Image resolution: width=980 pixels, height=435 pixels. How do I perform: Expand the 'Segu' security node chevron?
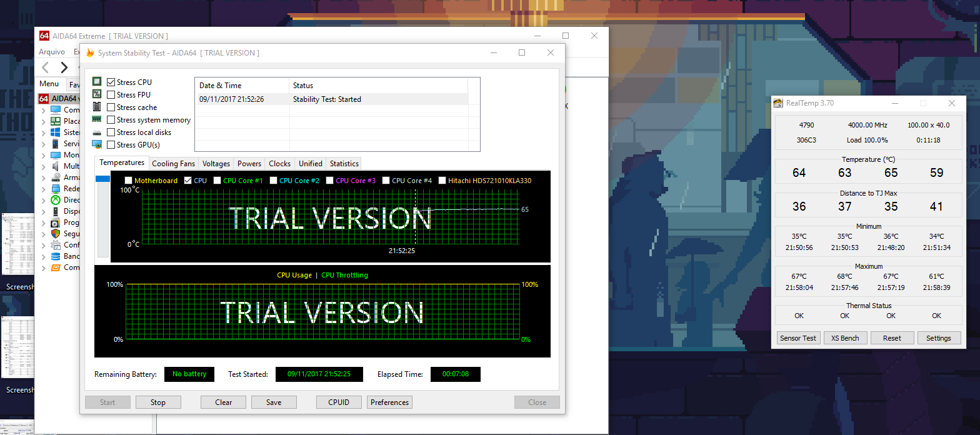43,234
